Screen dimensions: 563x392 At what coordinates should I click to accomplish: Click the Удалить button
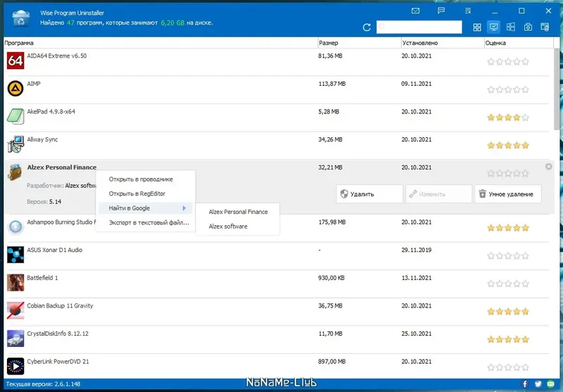(369, 194)
